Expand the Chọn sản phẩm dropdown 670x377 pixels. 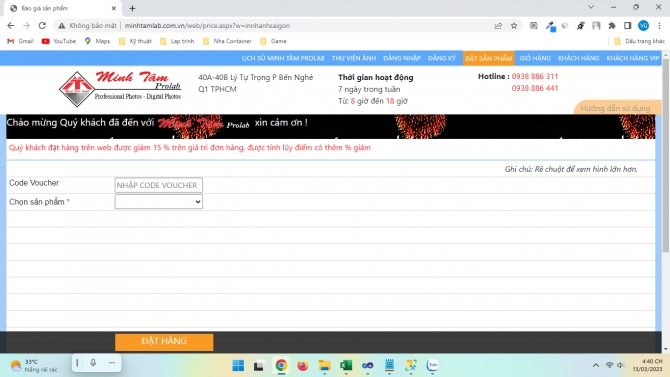tap(159, 202)
